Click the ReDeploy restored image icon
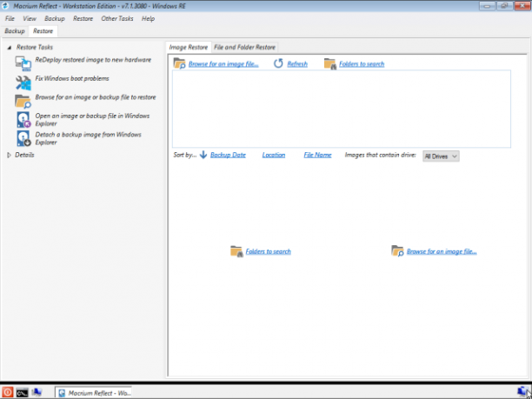 [x=23, y=63]
